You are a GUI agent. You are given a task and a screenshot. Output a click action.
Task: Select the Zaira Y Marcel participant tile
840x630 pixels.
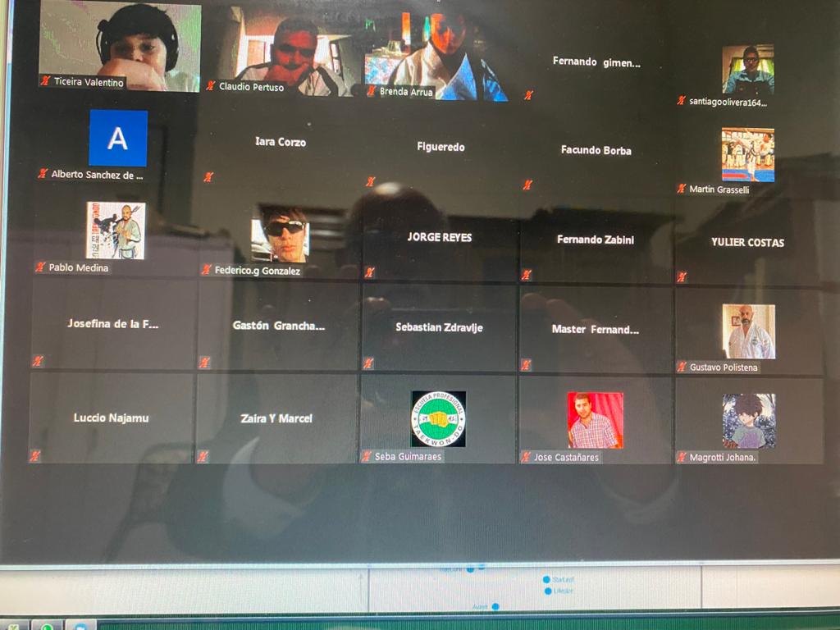tap(276, 418)
